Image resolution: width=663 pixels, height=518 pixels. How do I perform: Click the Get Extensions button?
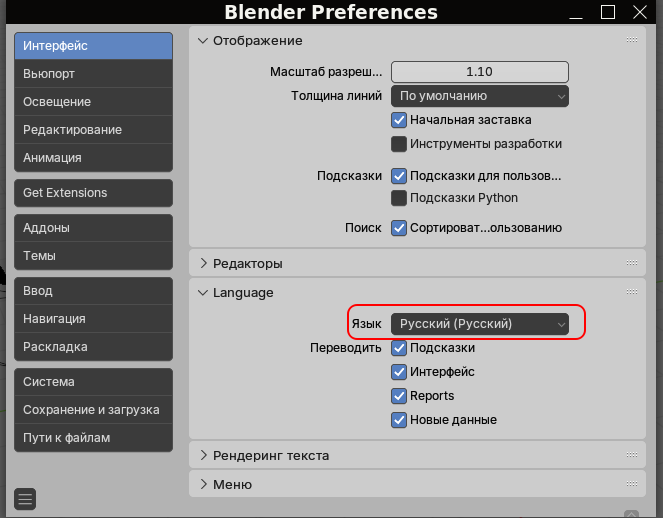point(95,193)
